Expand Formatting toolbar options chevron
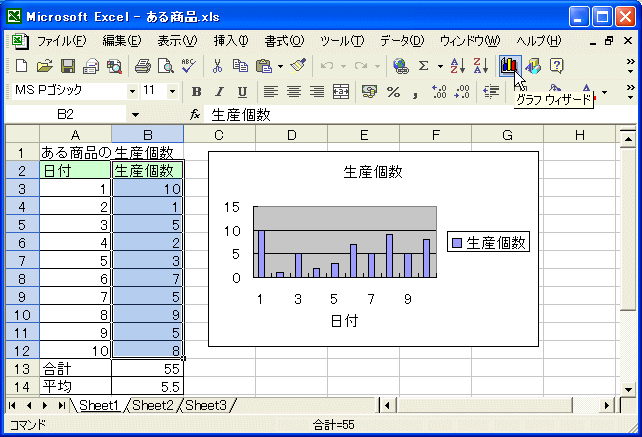This screenshot has width=642, height=437. 631,92
